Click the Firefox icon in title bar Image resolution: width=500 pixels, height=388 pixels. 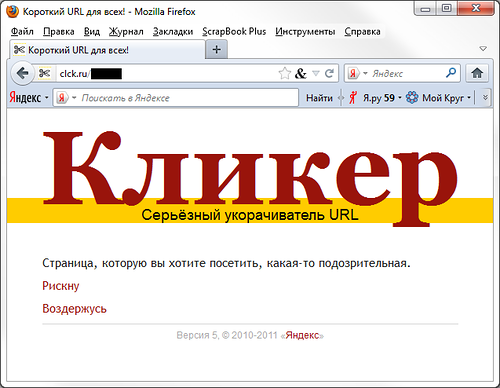(x=12, y=11)
